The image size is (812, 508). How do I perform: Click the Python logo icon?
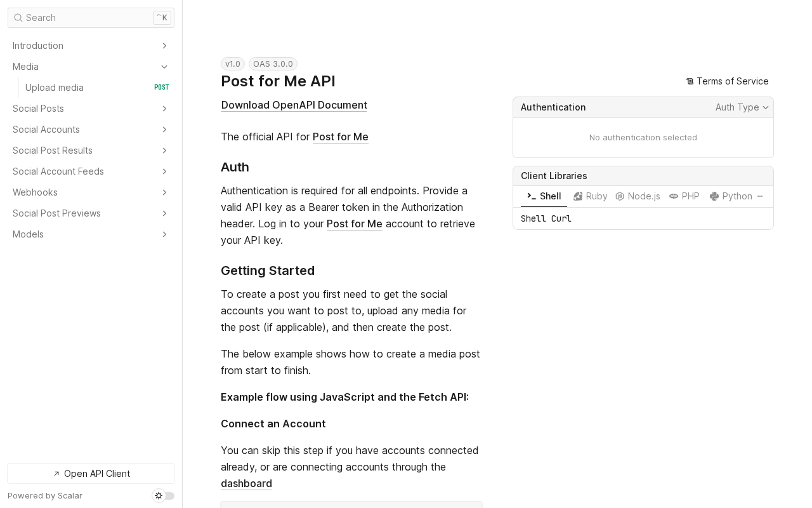click(x=714, y=196)
